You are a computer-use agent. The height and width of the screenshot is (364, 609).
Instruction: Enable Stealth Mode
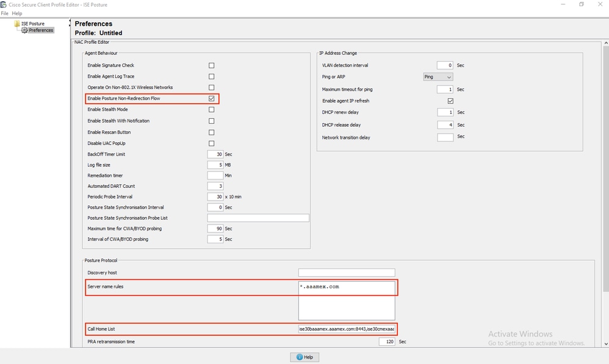coord(211,110)
